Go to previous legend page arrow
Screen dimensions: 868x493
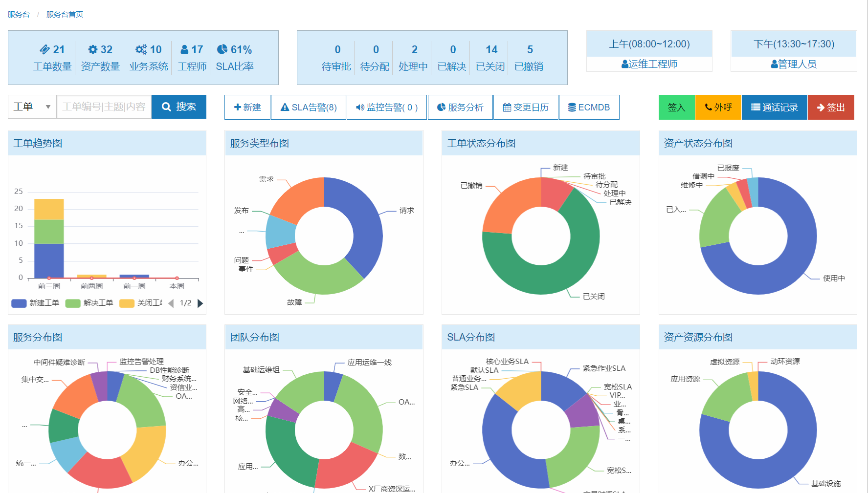pos(171,303)
